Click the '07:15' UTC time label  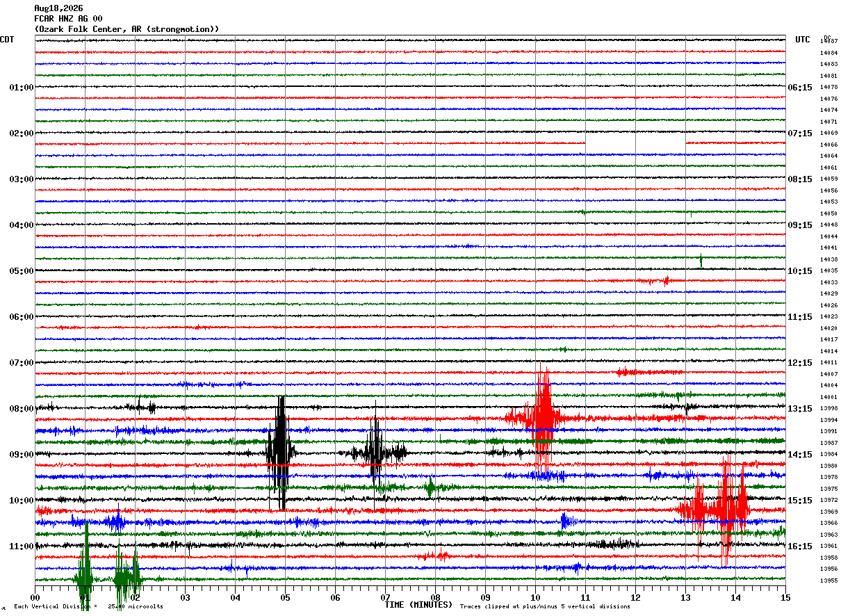point(800,133)
